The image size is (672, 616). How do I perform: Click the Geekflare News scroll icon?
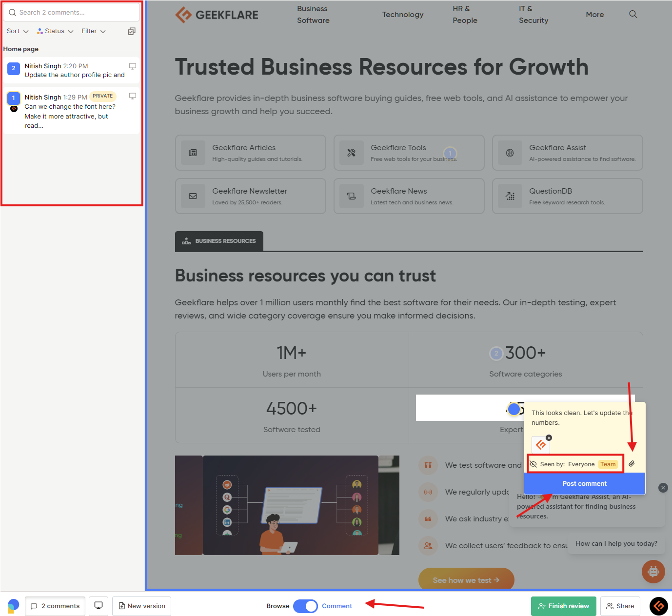(351, 196)
